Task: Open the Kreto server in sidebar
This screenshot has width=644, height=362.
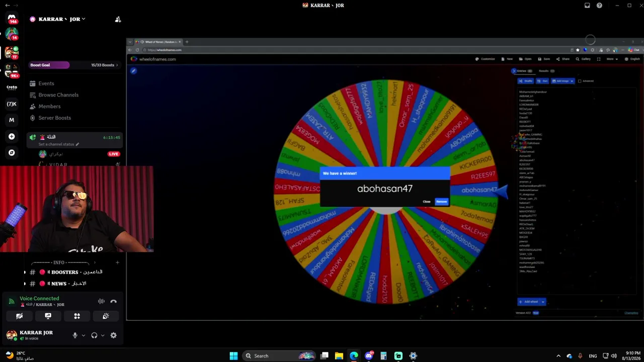Action: [12, 87]
